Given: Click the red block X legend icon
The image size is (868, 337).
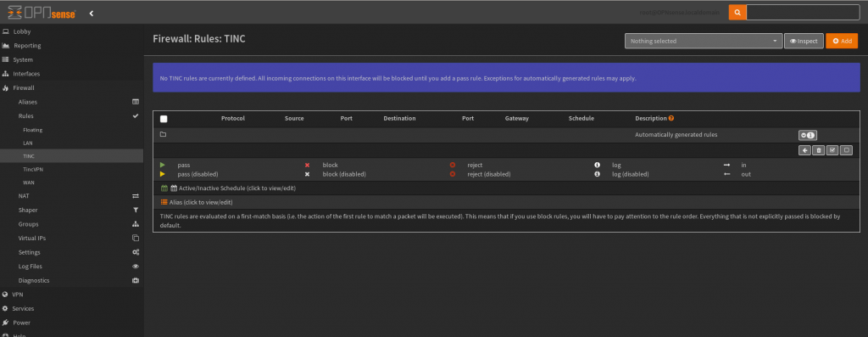Looking at the screenshot, I should tap(307, 166).
